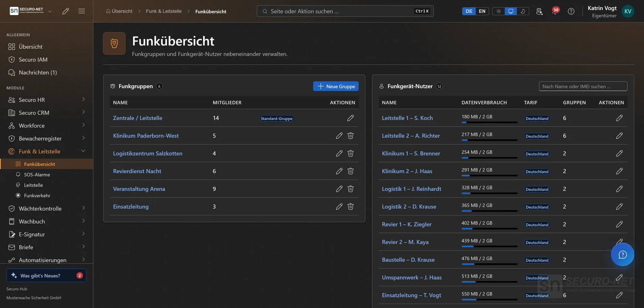
Task: Click data usage bar for Leitstelle 2 – A. Richter
Action: tap(489, 140)
